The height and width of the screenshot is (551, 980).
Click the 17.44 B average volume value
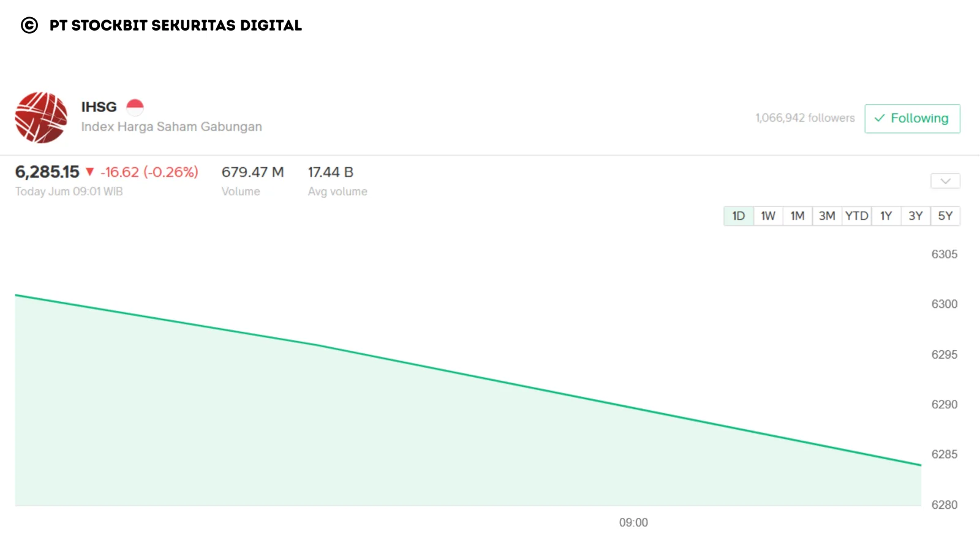(331, 172)
